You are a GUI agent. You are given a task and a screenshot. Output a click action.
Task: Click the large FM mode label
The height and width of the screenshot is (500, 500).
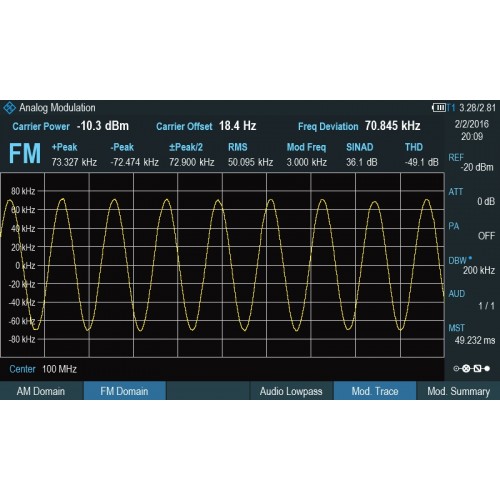25,154
